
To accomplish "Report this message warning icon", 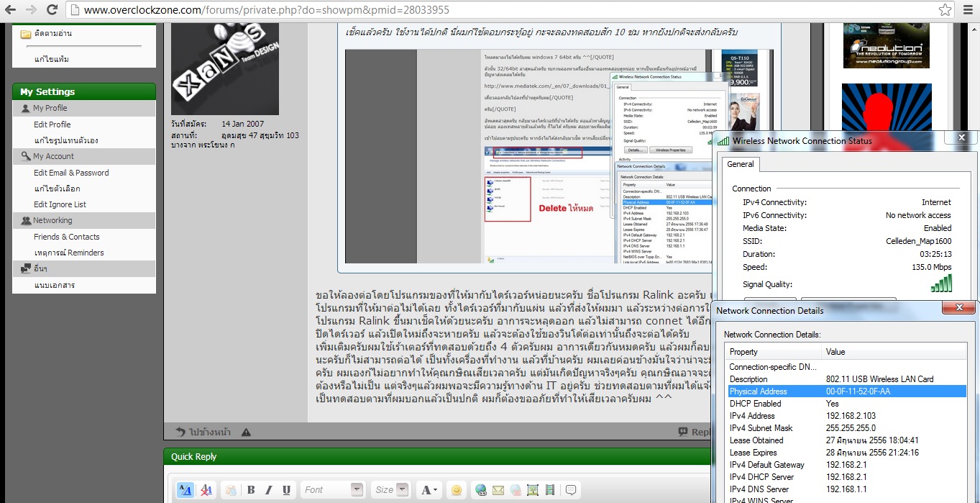I will [x=247, y=432].
